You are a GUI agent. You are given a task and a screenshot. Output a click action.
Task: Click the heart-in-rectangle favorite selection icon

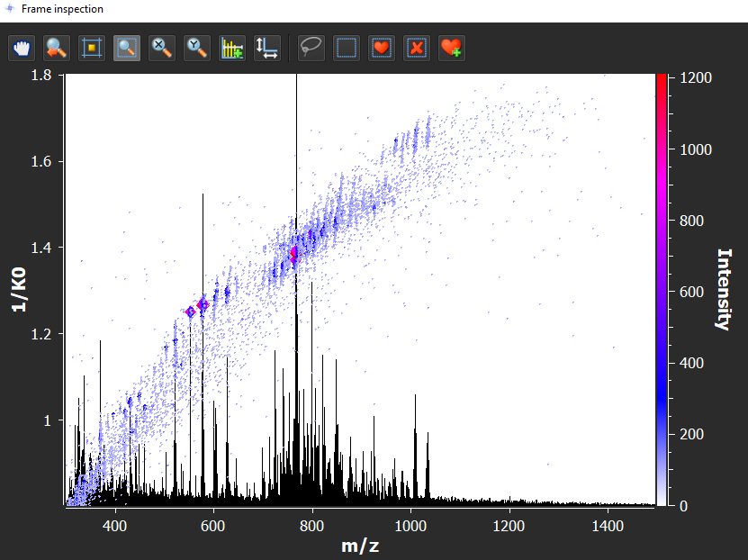[381, 48]
